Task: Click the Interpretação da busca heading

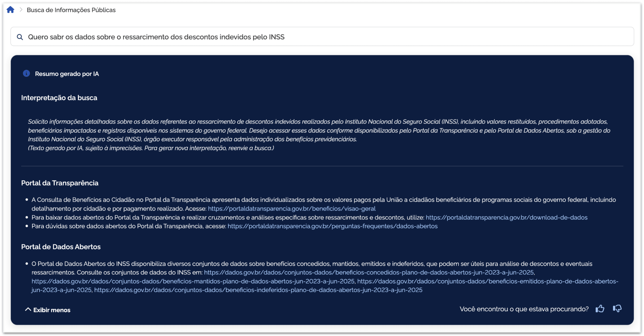Action: pos(59,98)
